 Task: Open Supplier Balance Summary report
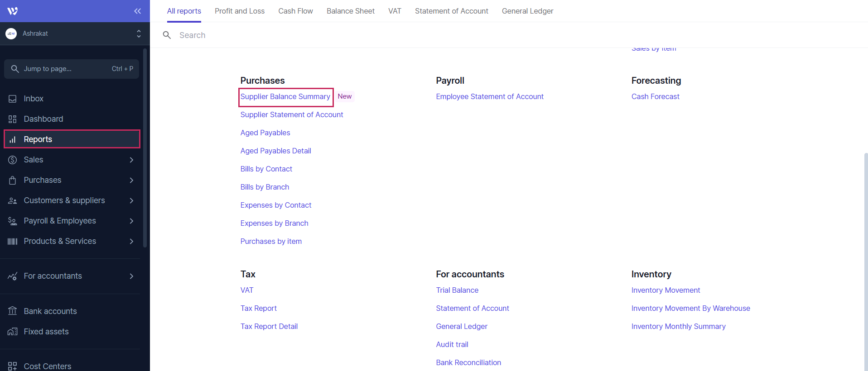[x=285, y=97]
